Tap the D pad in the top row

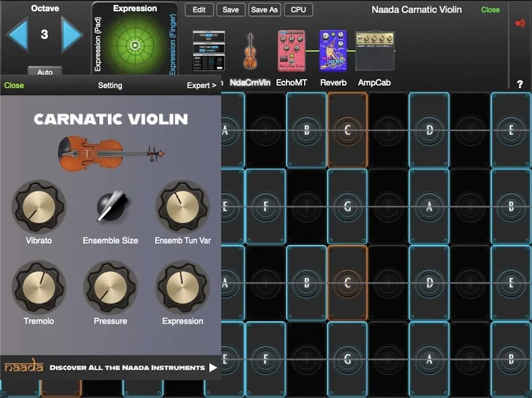click(430, 130)
